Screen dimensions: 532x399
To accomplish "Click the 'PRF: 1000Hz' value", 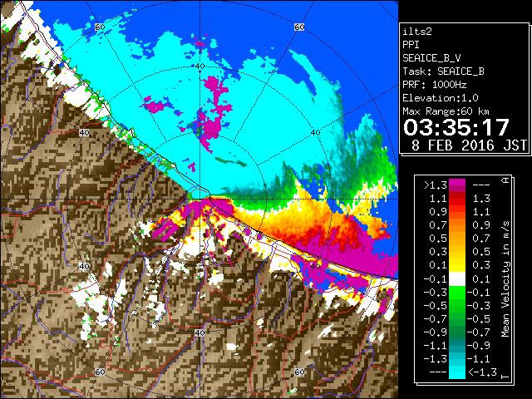I will click(x=434, y=85).
